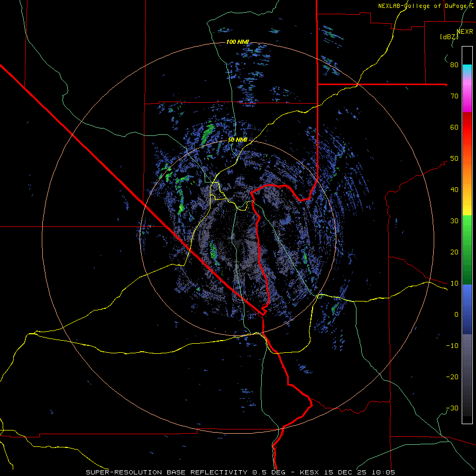Click the -30 value on the dBZ scale
This screenshot has height=476, width=476.
click(x=452, y=408)
